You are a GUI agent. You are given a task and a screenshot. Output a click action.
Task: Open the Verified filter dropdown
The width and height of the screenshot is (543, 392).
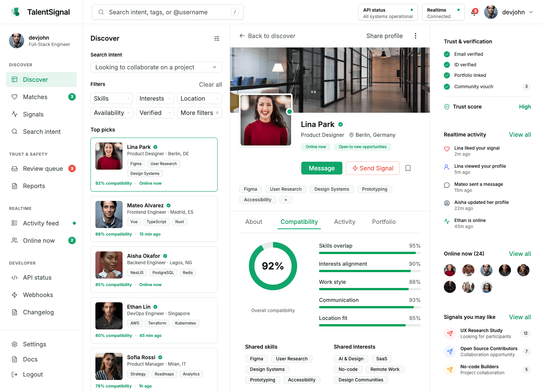(155, 113)
